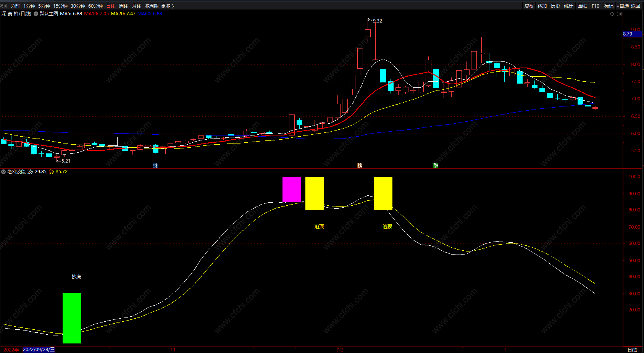Add stock via +自选 button

pos(622,6)
